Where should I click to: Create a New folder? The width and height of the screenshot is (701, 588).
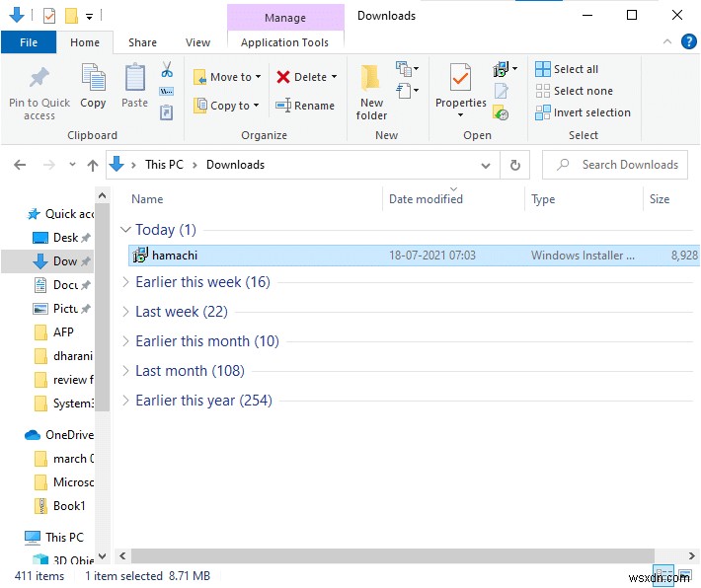(370, 92)
